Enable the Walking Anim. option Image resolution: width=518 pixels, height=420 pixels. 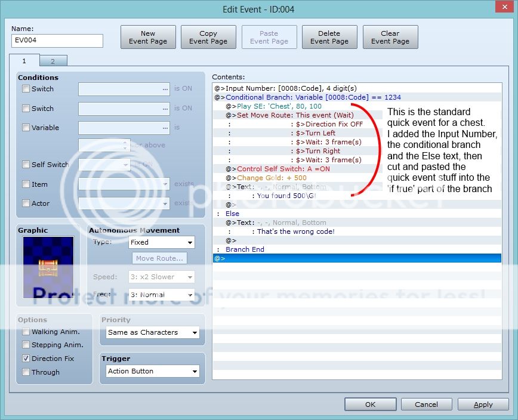(26, 332)
